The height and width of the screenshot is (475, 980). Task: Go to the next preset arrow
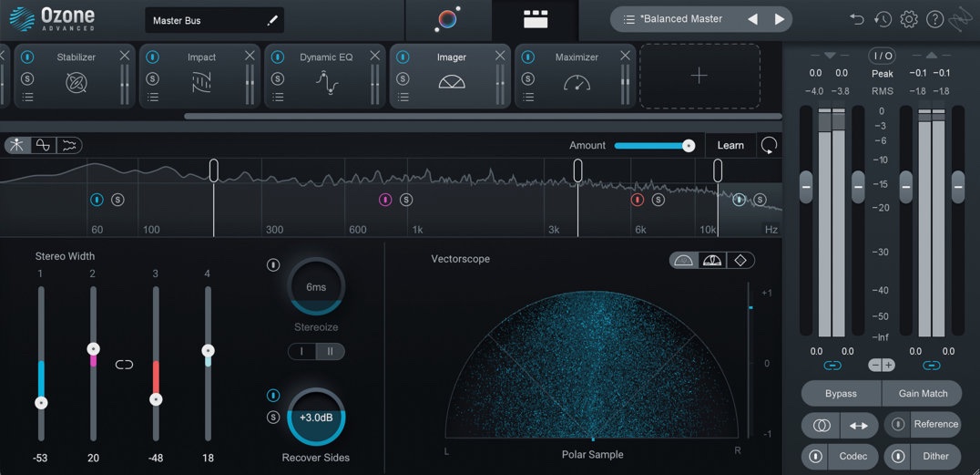pos(779,19)
